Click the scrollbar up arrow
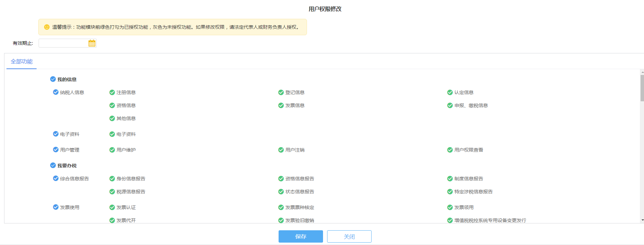 642,72
